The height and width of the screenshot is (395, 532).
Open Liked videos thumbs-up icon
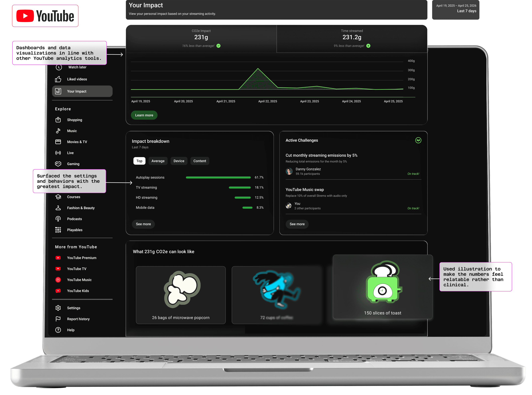[x=58, y=79]
